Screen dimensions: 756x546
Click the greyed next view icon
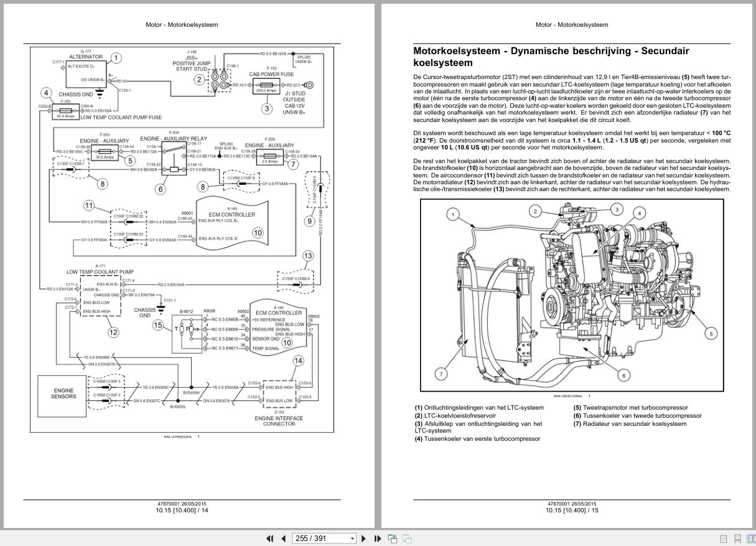coord(407,539)
